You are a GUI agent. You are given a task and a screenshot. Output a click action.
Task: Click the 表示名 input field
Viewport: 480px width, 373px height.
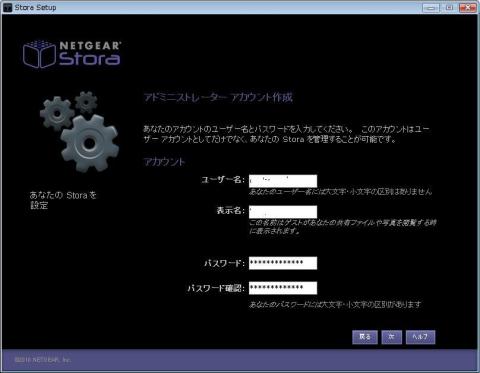283,212
